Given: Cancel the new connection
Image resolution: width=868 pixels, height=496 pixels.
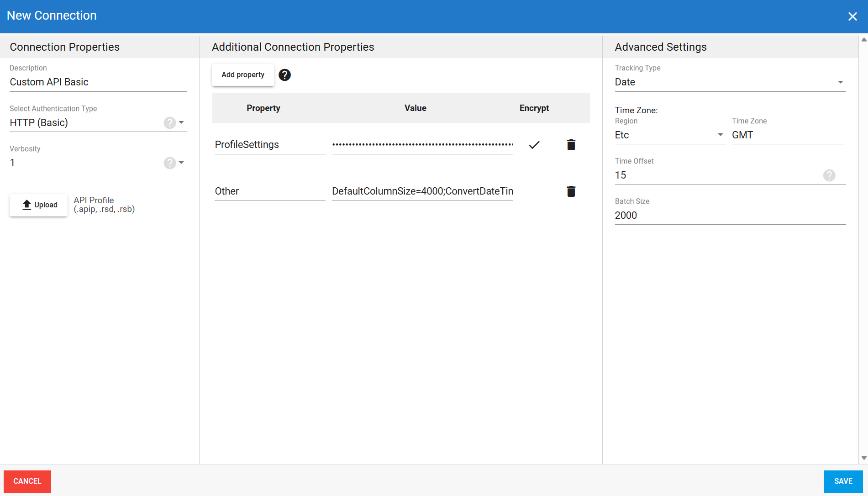Looking at the screenshot, I should coord(27,481).
